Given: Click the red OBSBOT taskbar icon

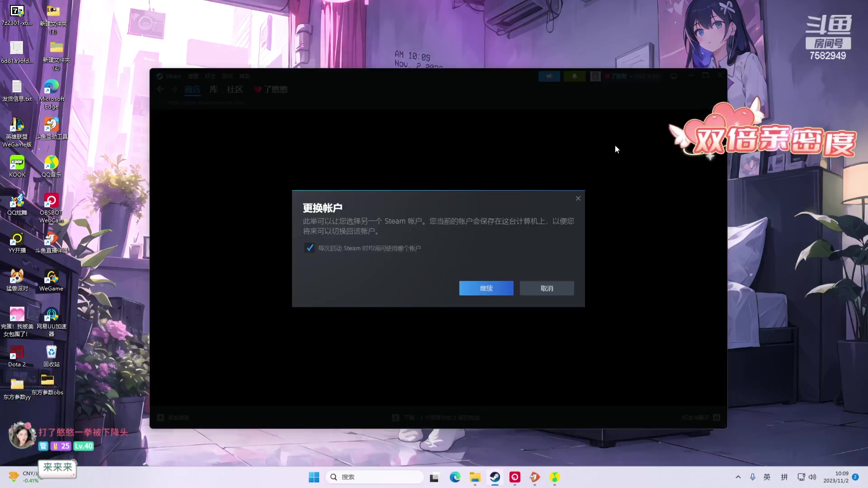Looking at the screenshot, I should coord(515,477).
